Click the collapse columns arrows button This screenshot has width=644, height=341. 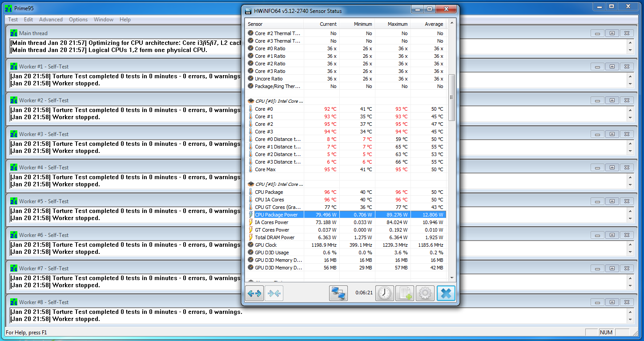(274, 293)
